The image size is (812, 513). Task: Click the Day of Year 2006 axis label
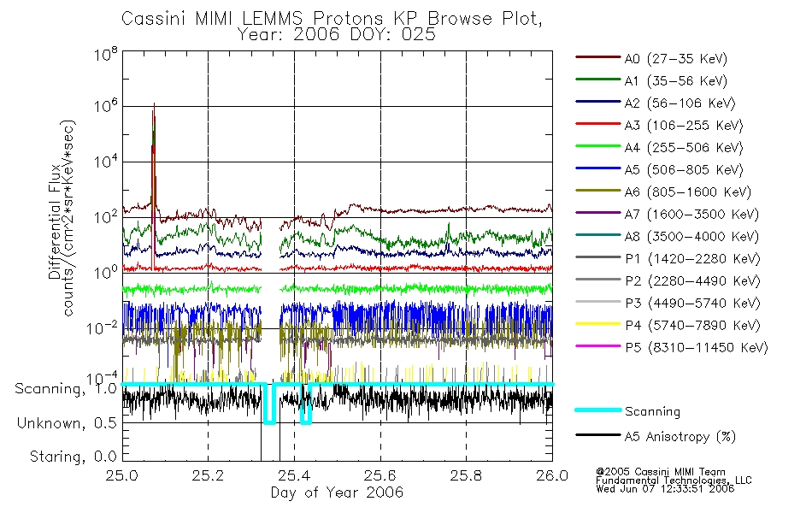click(x=337, y=492)
